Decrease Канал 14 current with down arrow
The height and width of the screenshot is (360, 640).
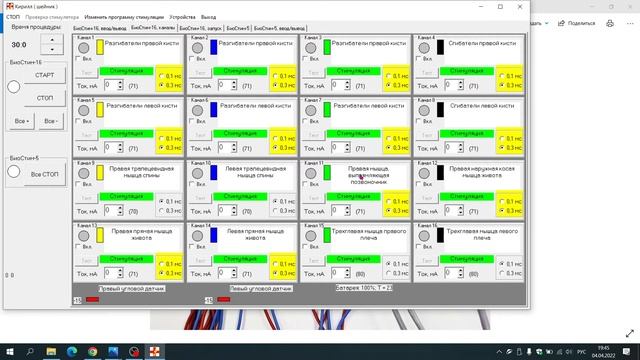point(233,275)
